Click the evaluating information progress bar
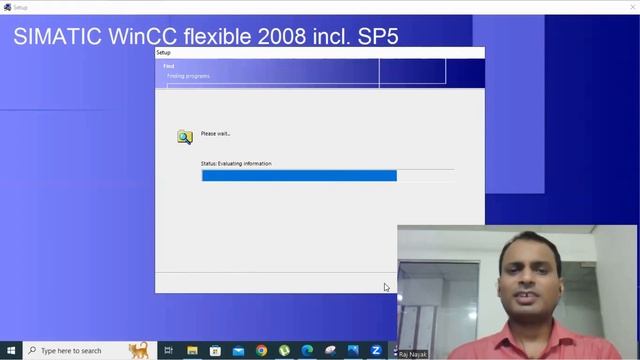640x360 pixels. coord(328,176)
